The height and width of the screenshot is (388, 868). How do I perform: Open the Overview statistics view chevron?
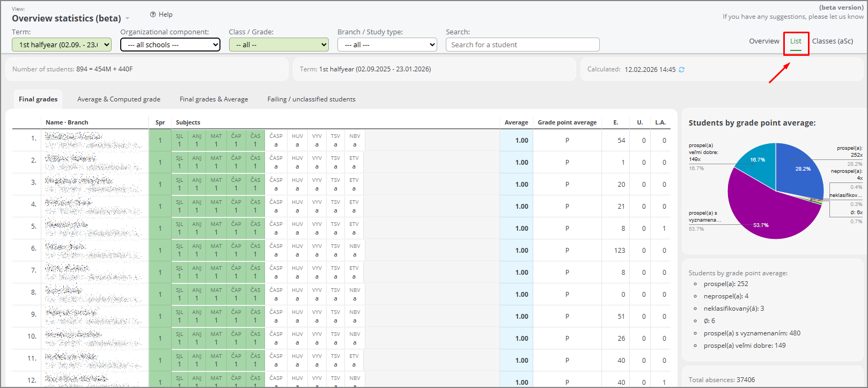pyautogui.click(x=128, y=19)
